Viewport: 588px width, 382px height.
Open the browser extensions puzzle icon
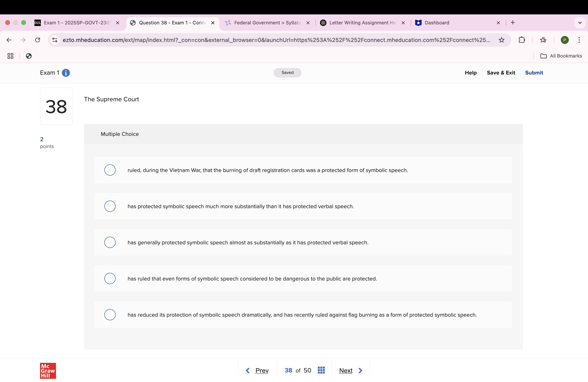[522, 40]
